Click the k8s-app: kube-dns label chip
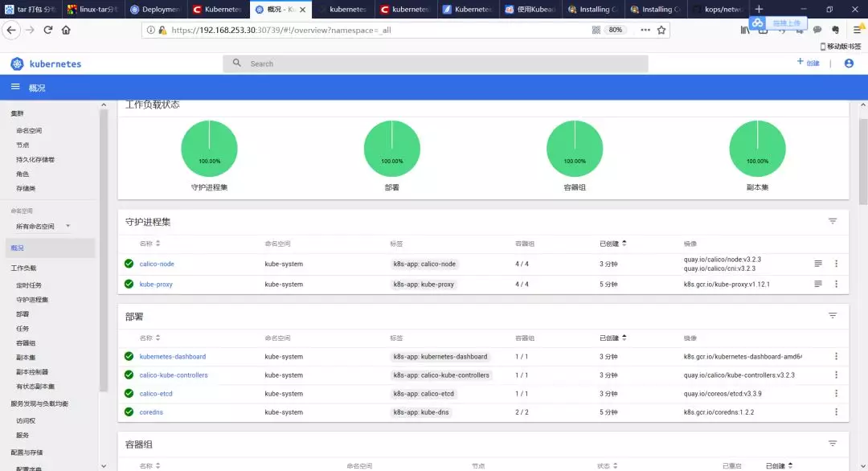The width and height of the screenshot is (868, 471). pyautogui.click(x=421, y=412)
